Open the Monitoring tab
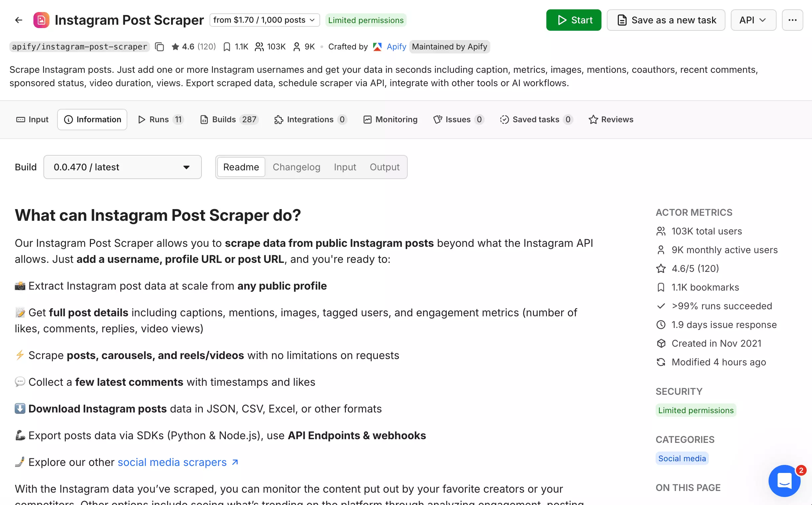 390,120
